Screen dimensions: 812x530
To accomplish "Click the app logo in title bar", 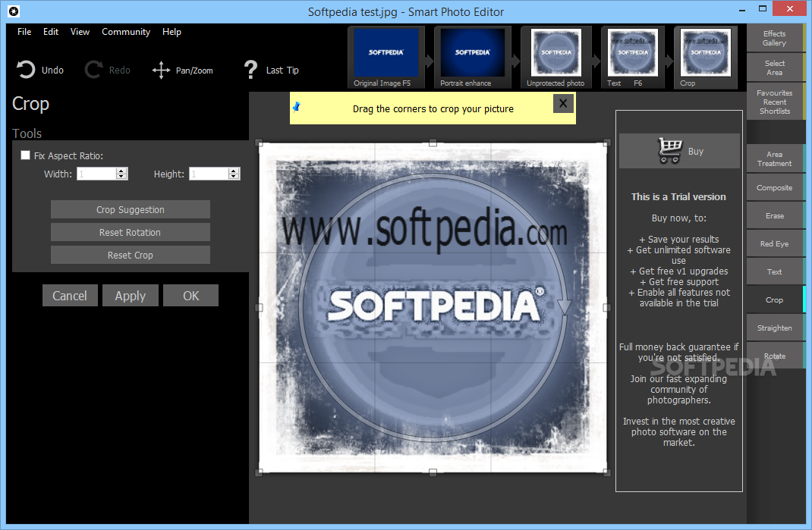I will tap(14, 11).
